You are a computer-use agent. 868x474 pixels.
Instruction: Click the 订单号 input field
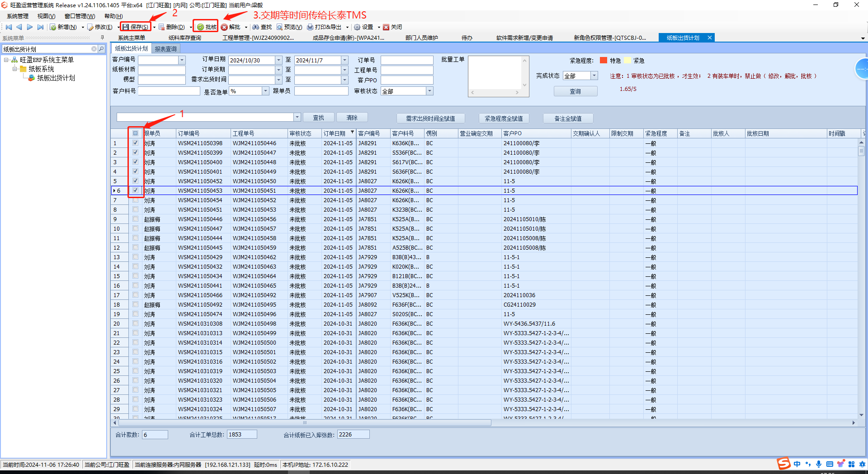tap(407, 60)
